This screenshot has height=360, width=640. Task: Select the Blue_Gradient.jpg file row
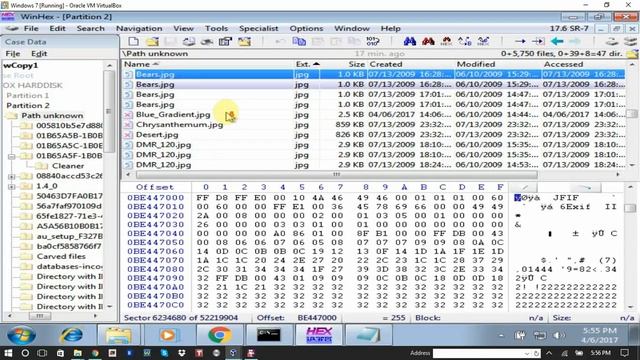click(373, 115)
